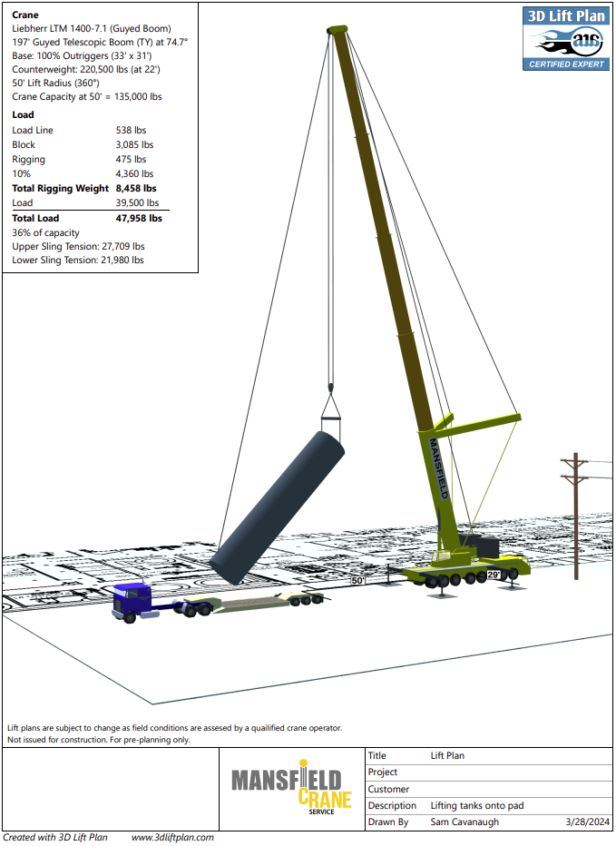Viewport: 616px width, 846px height.
Task: Click the empty Project field
Action: (x=517, y=772)
